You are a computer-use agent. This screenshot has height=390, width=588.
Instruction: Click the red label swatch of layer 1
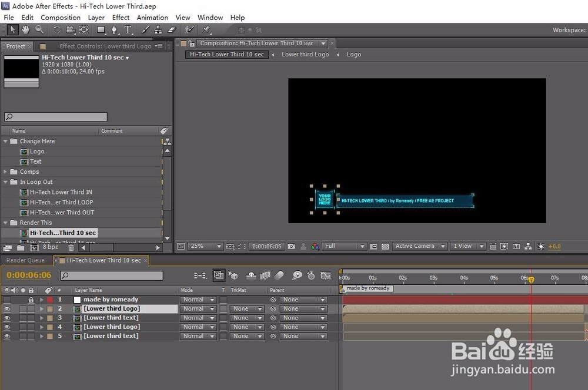click(50, 300)
